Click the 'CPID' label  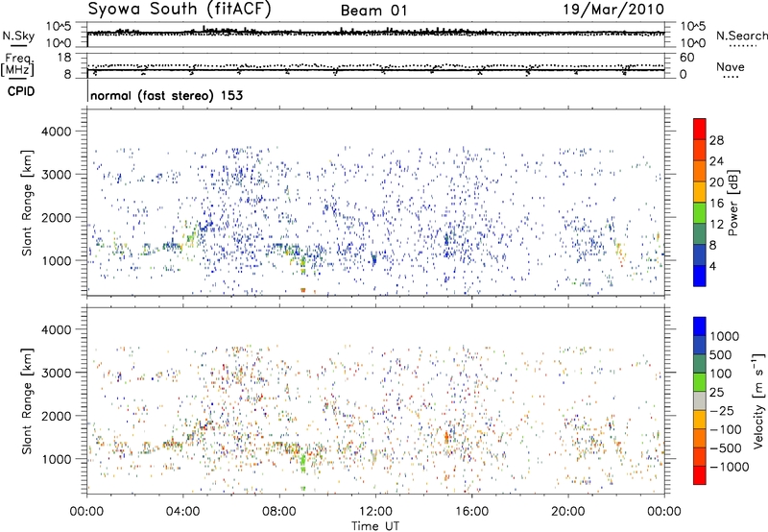21,91
